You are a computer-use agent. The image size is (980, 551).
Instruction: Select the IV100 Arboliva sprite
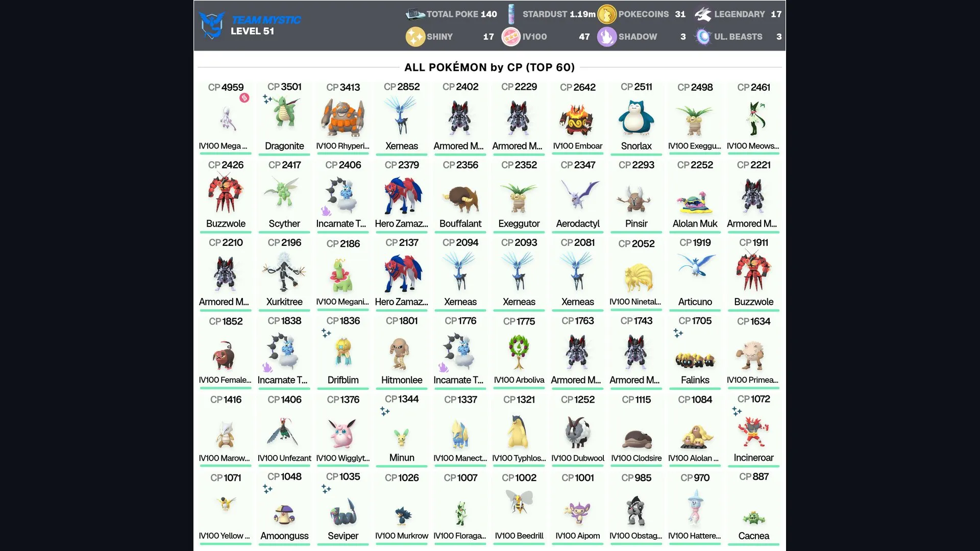coord(519,352)
